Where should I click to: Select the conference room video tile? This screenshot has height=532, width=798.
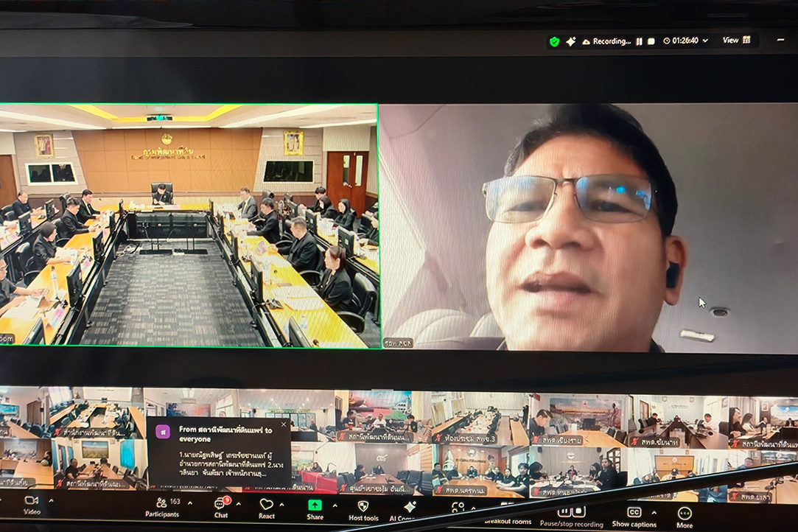click(x=189, y=225)
